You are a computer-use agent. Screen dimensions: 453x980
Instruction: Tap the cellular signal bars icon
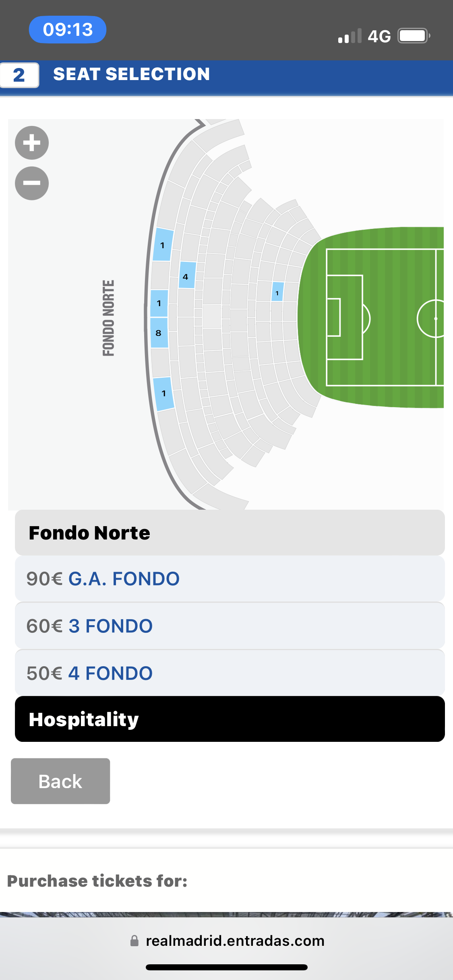pos(350,36)
